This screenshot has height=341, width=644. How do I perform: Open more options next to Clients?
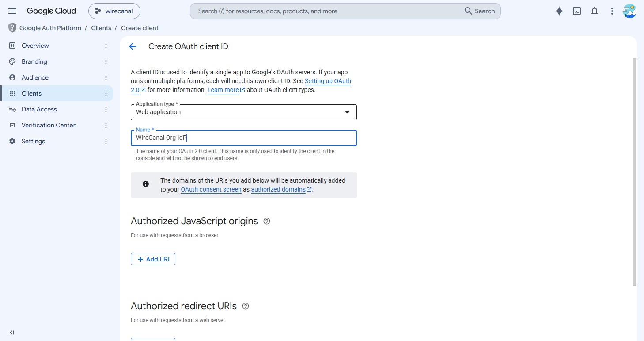pyautogui.click(x=106, y=94)
